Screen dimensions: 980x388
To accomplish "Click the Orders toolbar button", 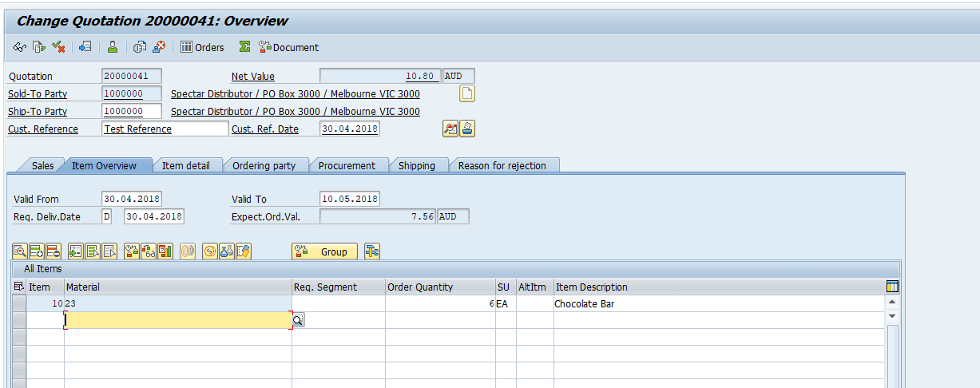I will click(202, 47).
